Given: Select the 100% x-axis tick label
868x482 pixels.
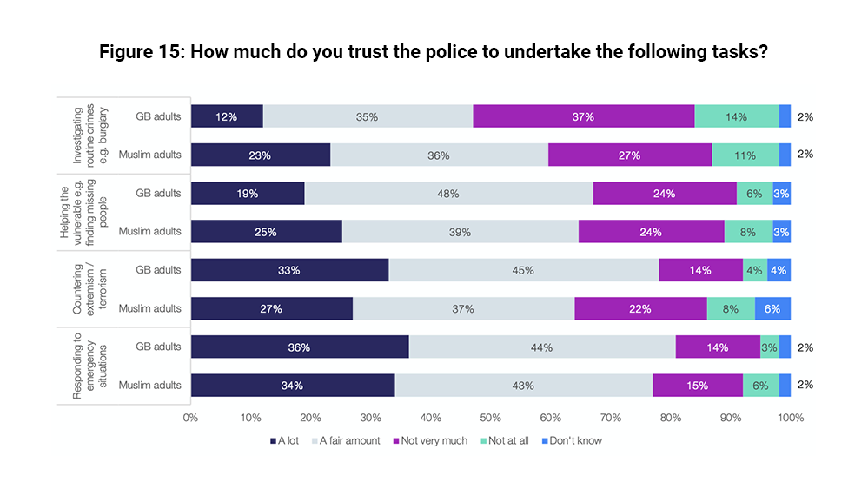Looking at the screenshot, I should (x=790, y=418).
